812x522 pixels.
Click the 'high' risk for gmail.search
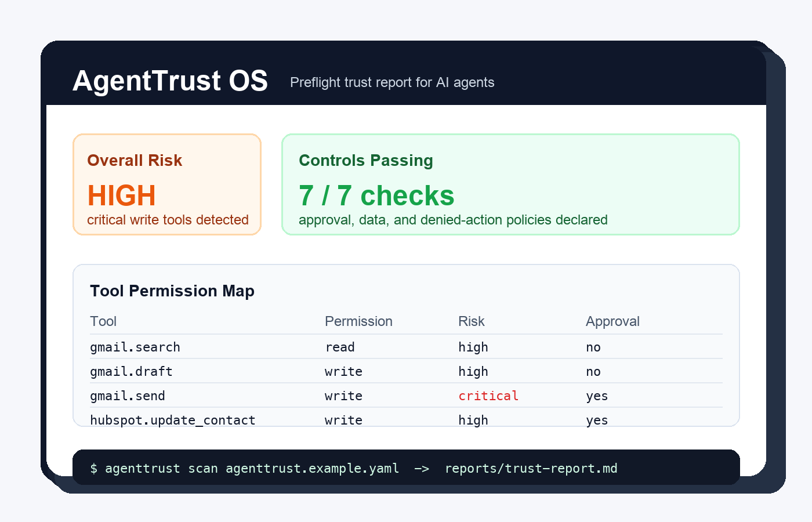coord(473,347)
